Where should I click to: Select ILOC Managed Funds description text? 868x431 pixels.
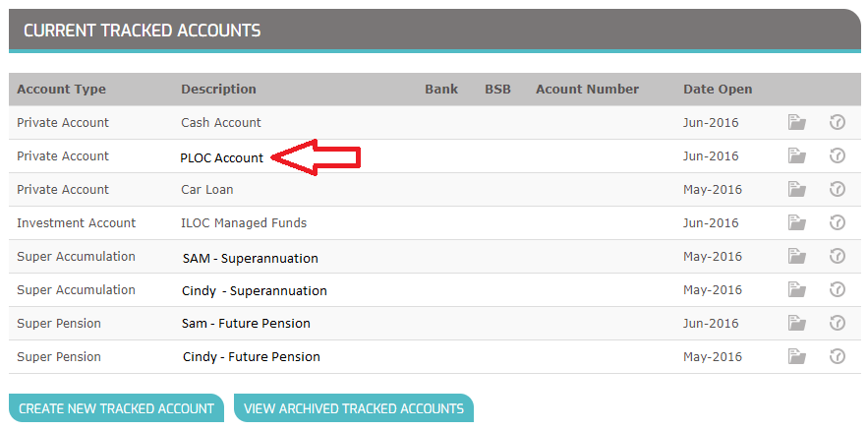point(244,223)
